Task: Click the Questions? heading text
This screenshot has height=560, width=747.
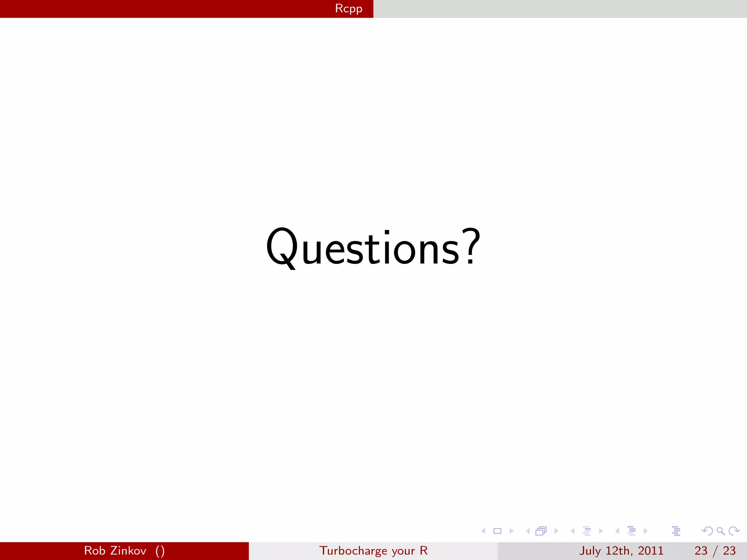Action: [x=373, y=248]
